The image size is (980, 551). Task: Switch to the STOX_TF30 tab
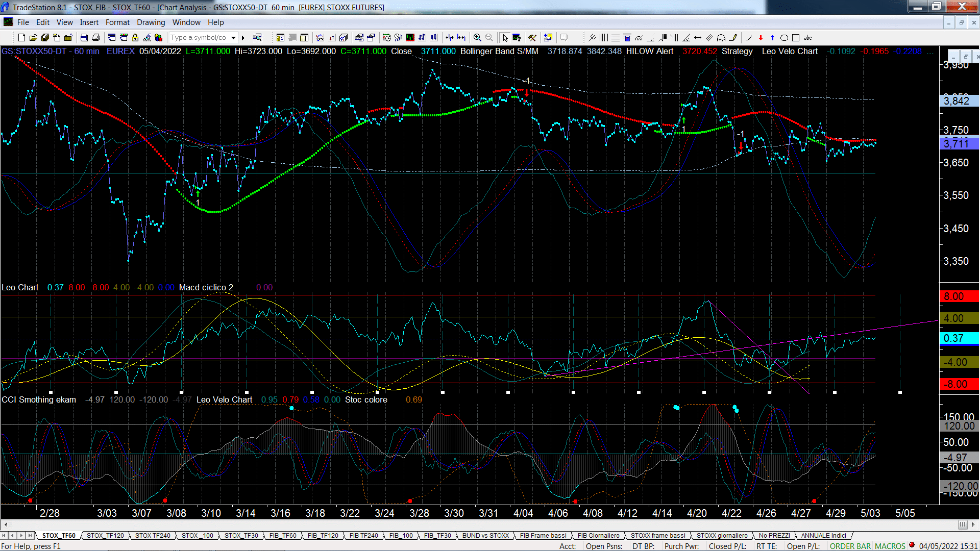click(x=241, y=535)
